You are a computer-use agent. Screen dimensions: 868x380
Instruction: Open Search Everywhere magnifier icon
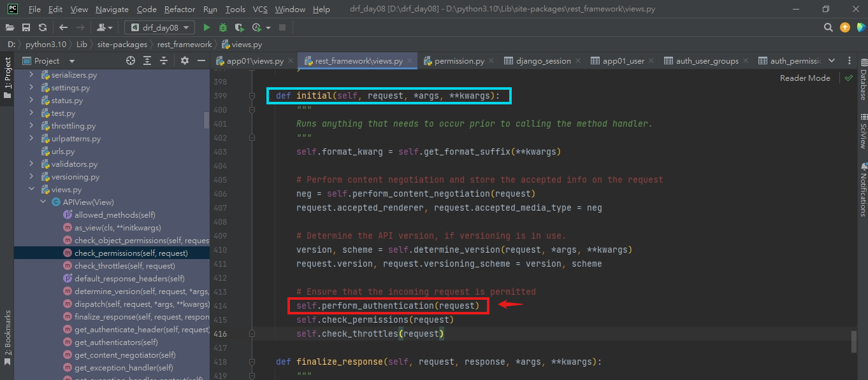(x=828, y=27)
